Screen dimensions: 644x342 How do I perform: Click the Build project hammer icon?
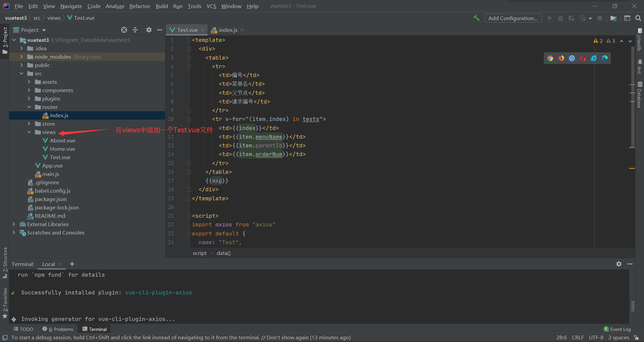476,18
